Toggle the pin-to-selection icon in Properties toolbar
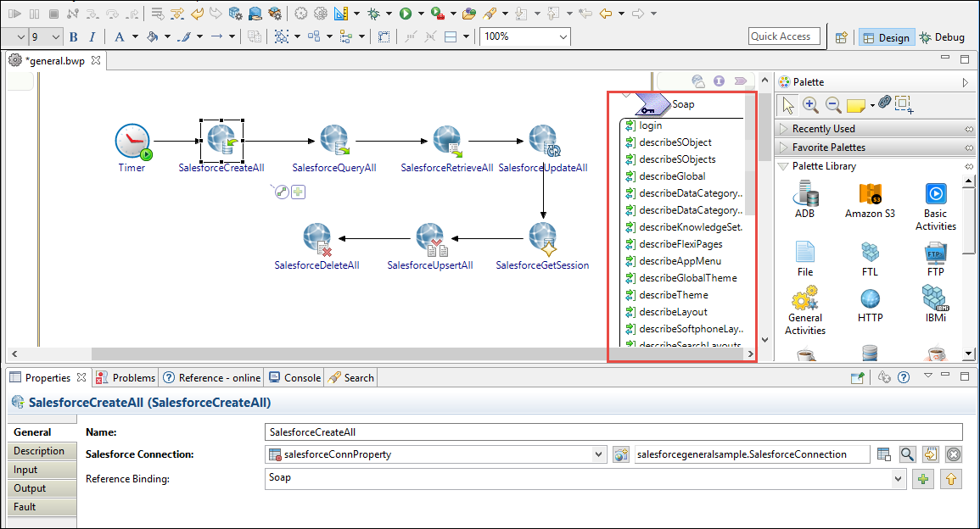The height and width of the screenshot is (529, 980). pos(858,377)
